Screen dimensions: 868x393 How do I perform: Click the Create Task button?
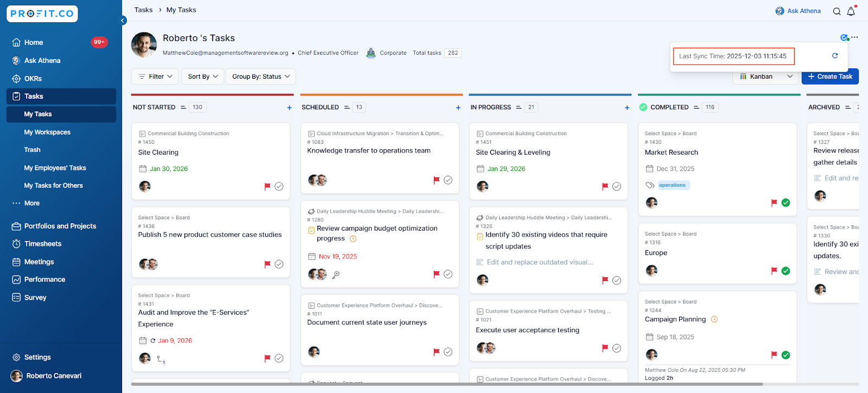coord(830,77)
